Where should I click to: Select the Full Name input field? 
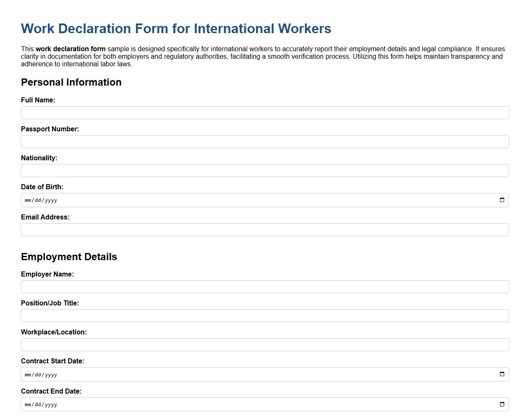click(x=264, y=112)
